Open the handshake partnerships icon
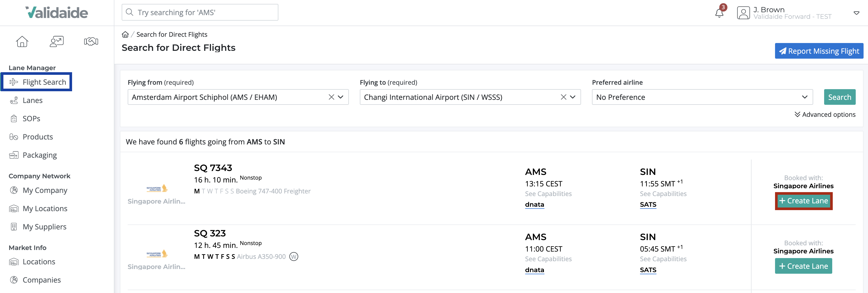Image resolution: width=868 pixels, height=293 pixels. click(91, 41)
